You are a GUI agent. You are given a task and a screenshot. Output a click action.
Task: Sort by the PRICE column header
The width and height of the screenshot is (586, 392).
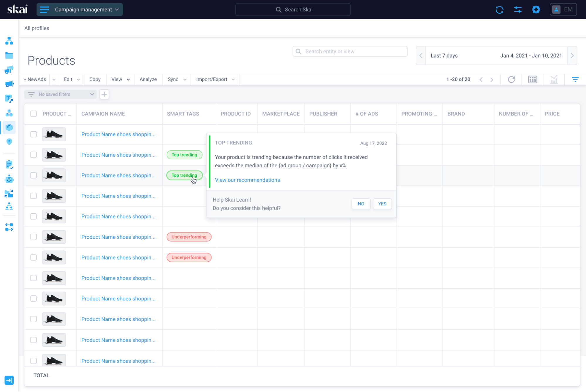[x=552, y=114]
